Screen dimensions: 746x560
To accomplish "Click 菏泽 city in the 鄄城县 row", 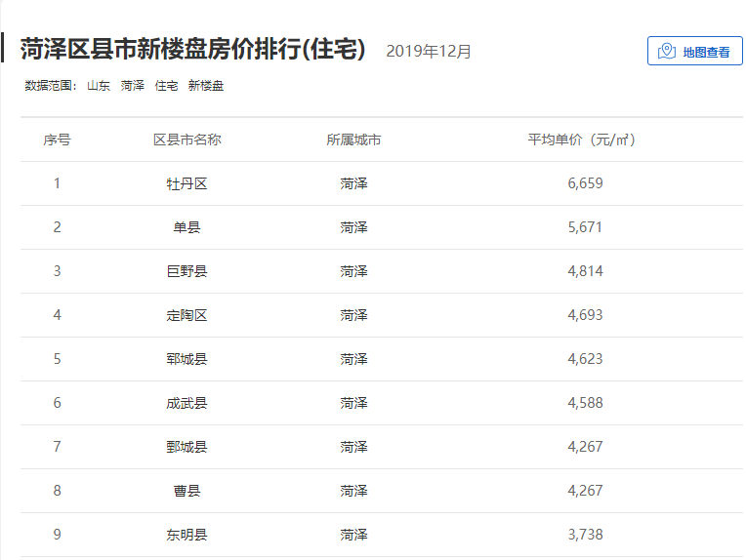I will [x=353, y=447].
